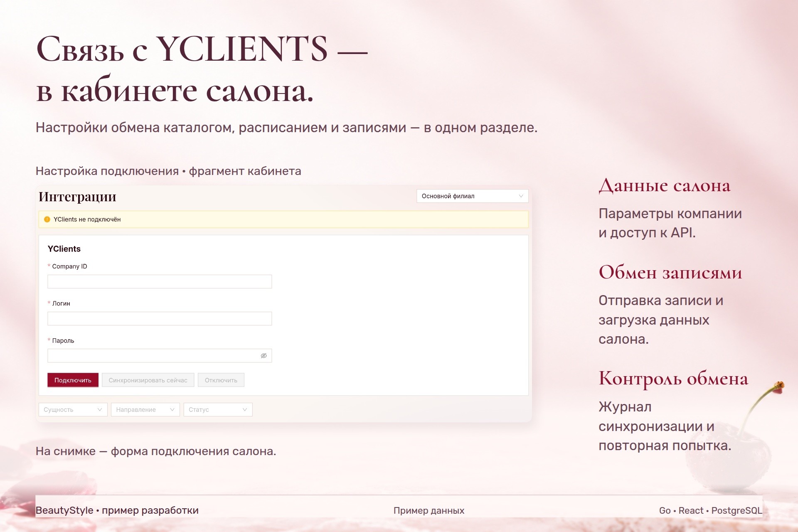Click Синхронизировать сейчас button
Image resolution: width=798 pixels, height=532 pixels.
[148, 380]
